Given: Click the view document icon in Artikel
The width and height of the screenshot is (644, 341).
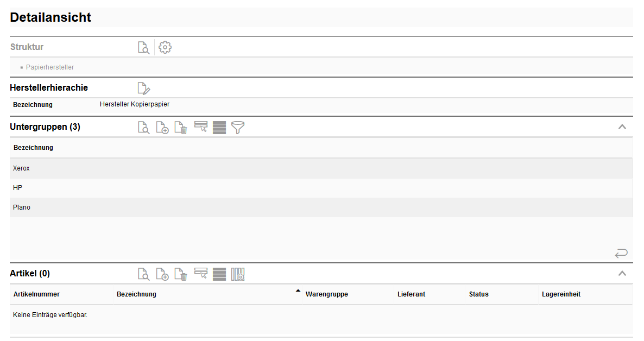Looking at the screenshot, I should (x=143, y=274).
